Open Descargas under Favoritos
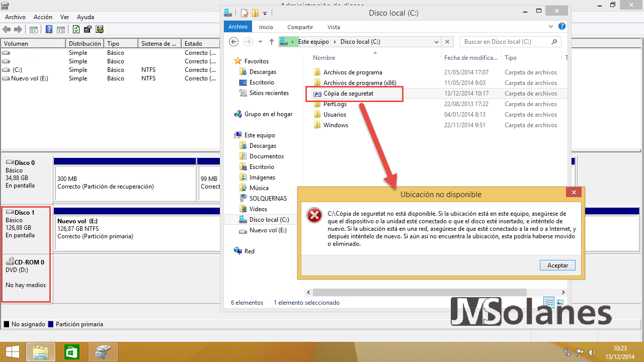The width and height of the screenshot is (644, 362). tap(263, 72)
